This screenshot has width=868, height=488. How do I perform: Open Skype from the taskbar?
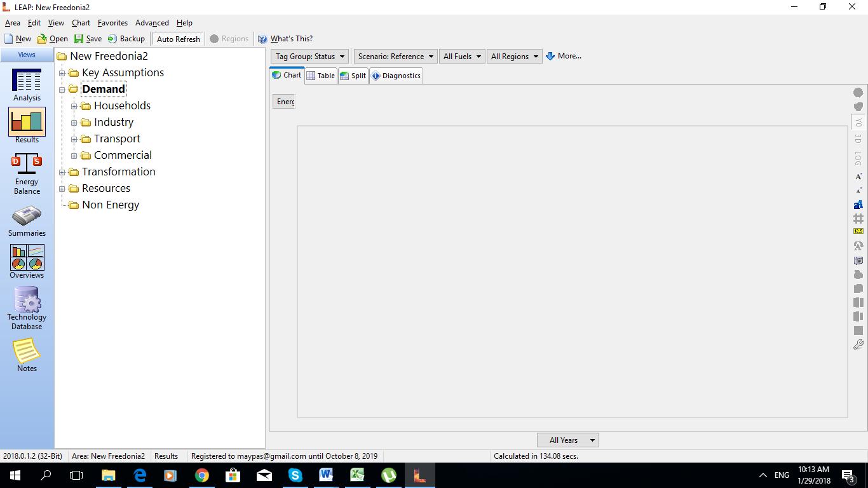click(295, 475)
